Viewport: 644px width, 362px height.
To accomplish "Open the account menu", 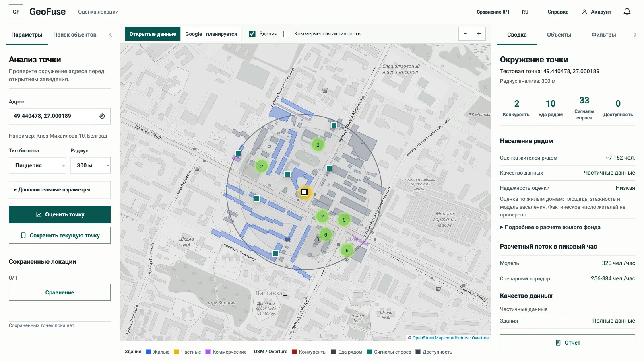I will click(x=597, y=12).
